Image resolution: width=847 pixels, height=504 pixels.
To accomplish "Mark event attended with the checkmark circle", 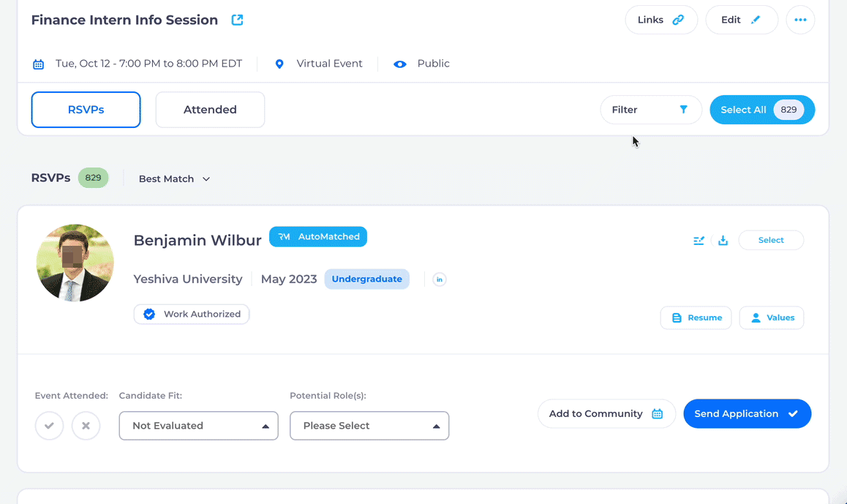I will (50, 426).
